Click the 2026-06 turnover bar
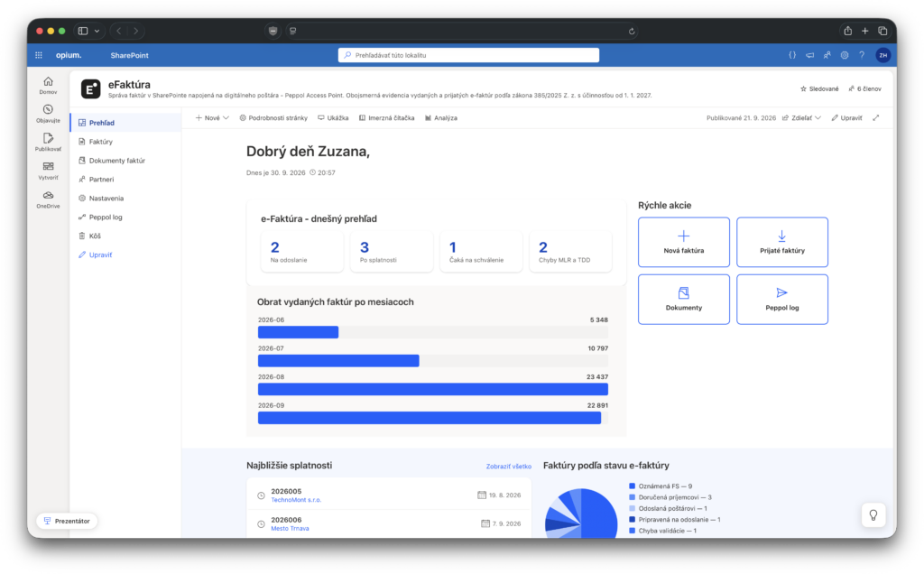924x574 pixels. click(298, 332)
